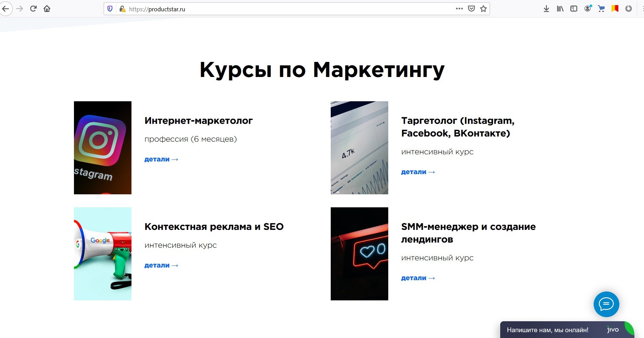
Task: Open details link for Таргетолог course
Action: click(418, 172)
